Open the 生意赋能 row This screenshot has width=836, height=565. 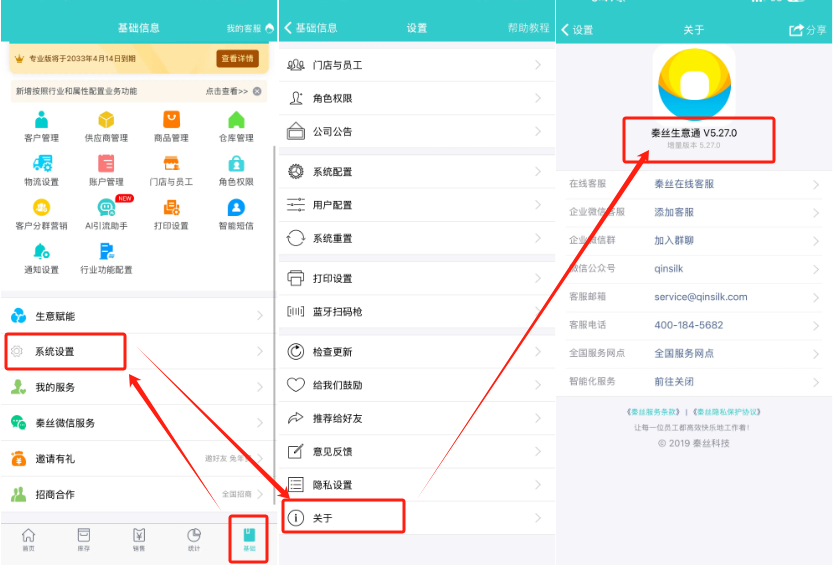[x=139, y=316]
